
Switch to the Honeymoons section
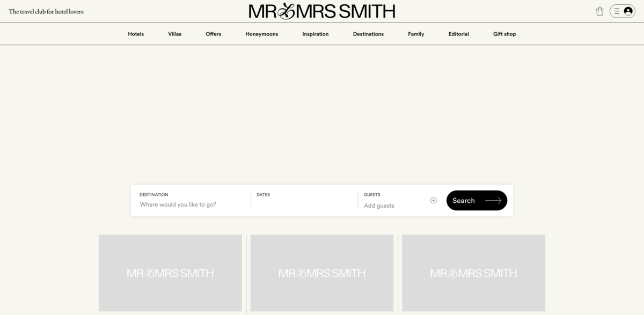pyautogui.click(x=261, y=34)
